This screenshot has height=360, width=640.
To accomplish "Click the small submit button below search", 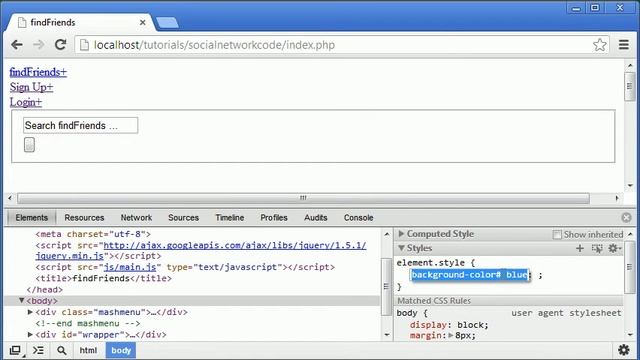I will [x=29, y=144].
